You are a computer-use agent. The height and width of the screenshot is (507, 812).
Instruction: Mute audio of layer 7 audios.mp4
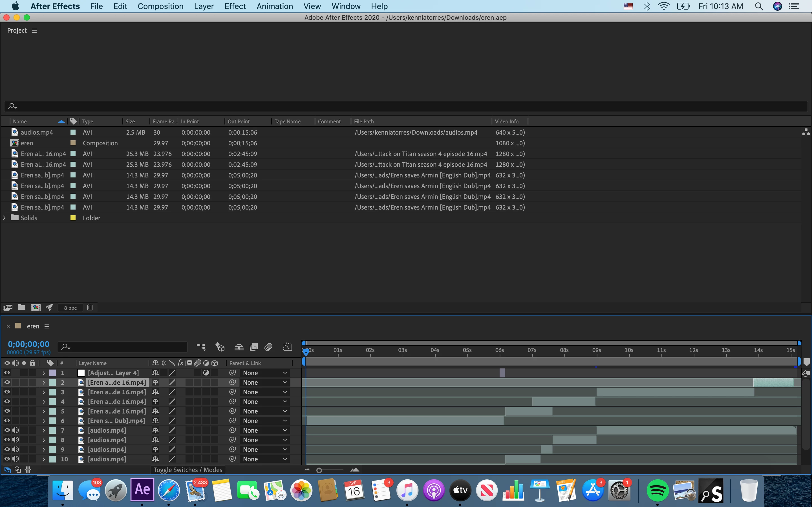(16, 430)
